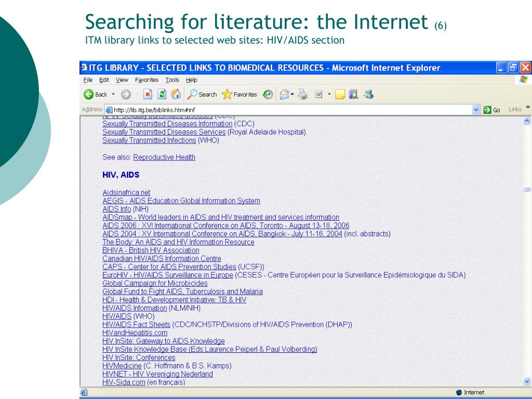The height and width of the screenshot is (399, 532).
Task: Open the Edit menu
Action: 104,79
